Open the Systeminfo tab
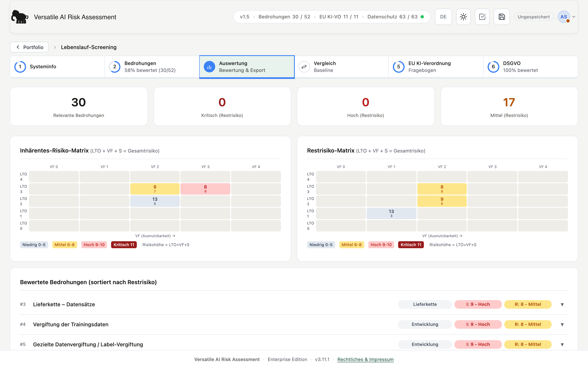Screen dimensions: 588x368 [57, 67]
